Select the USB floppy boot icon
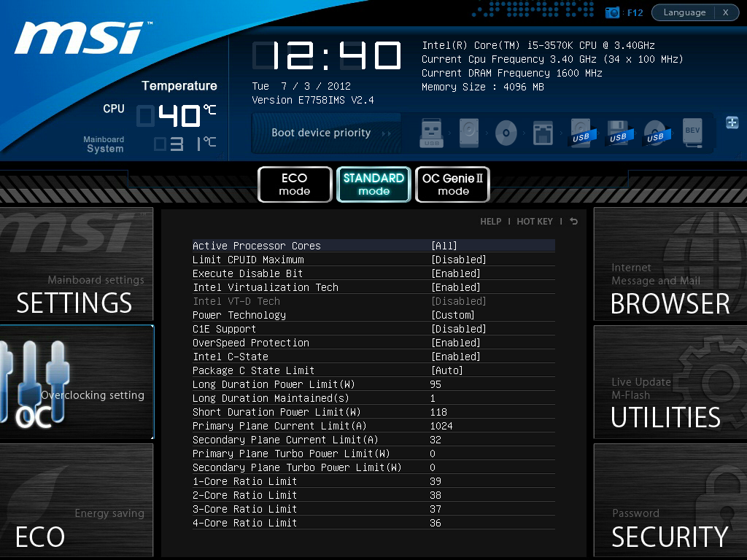Viewport: 747px width, 560px height. pos(618,133)
